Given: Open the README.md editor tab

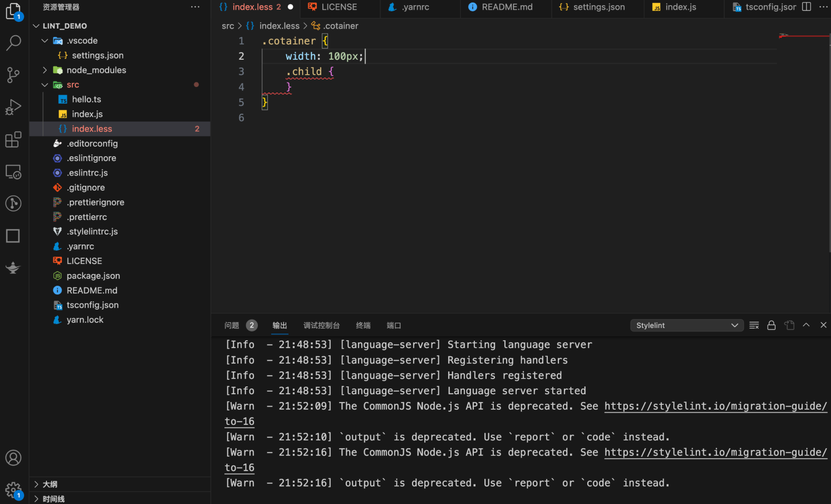Looking at the screenshot, I should [x=507, y=7].
